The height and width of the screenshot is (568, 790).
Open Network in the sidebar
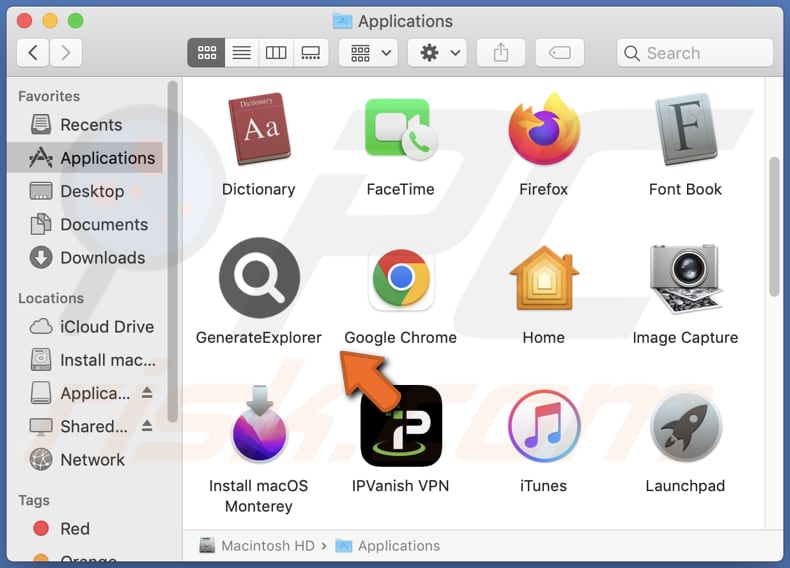click(85, 460)
